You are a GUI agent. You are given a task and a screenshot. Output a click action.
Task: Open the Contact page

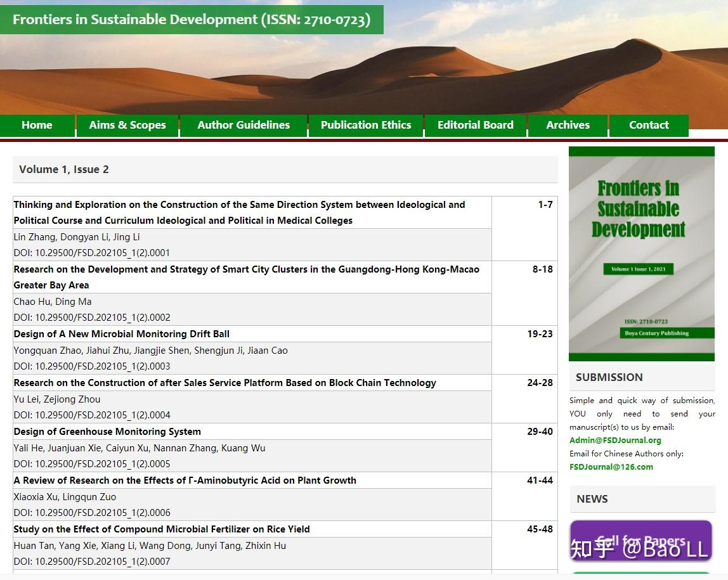click(649, 125)
